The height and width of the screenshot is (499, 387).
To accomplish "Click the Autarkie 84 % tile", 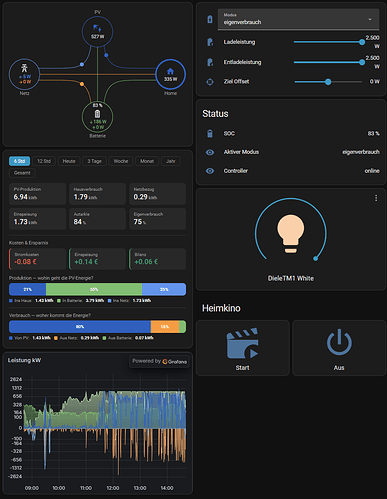I will [97, 219].
